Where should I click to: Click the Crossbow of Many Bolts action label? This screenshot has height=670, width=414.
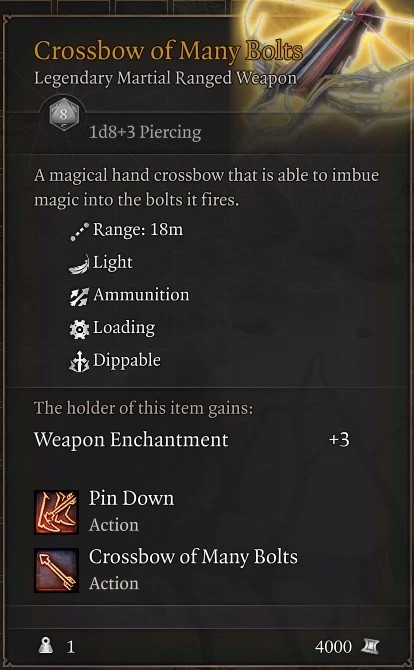(x=193, y=557)
